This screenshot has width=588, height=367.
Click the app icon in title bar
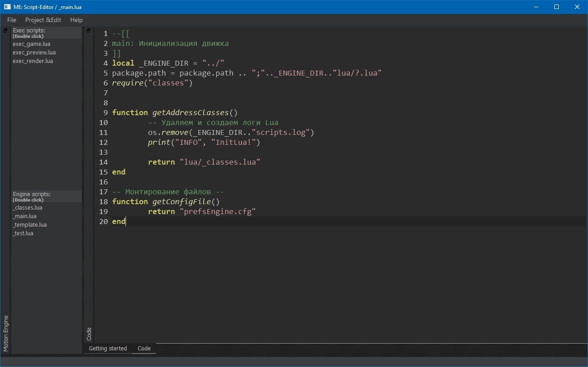coord(7,7)
